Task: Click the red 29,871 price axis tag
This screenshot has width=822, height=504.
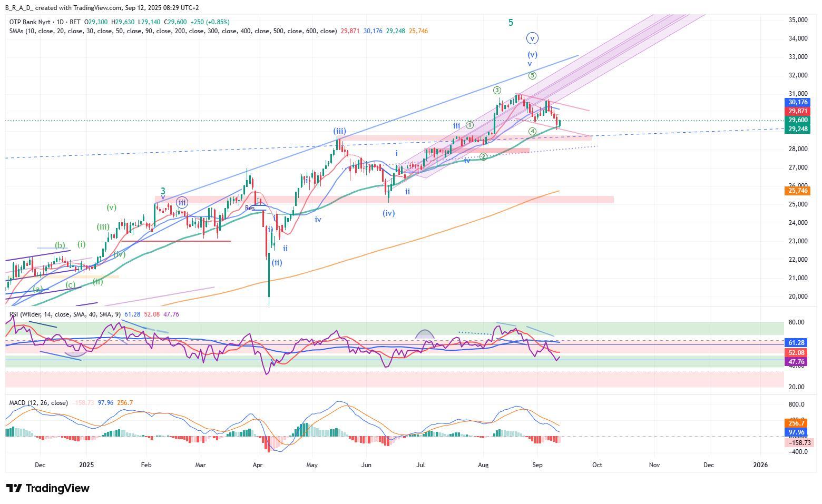Action: [x=797, y=111]
